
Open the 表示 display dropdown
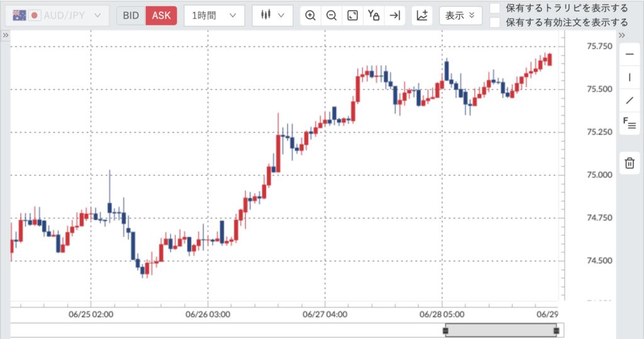[x=460, y=16]
